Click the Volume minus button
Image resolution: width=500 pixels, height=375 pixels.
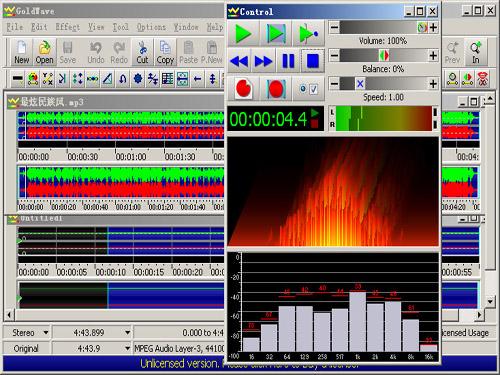coord(334,27)
